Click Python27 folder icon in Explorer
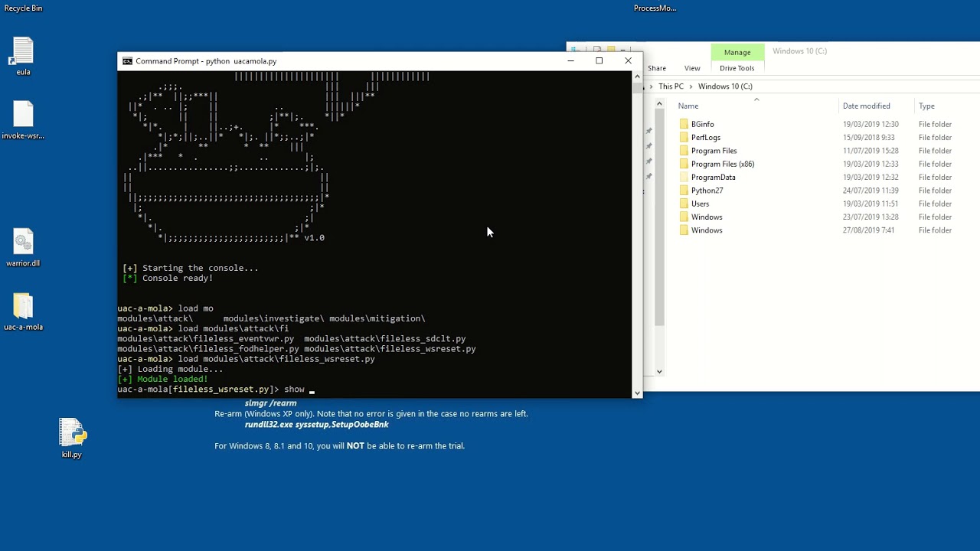The image size is (980, 551). [684, 191]
